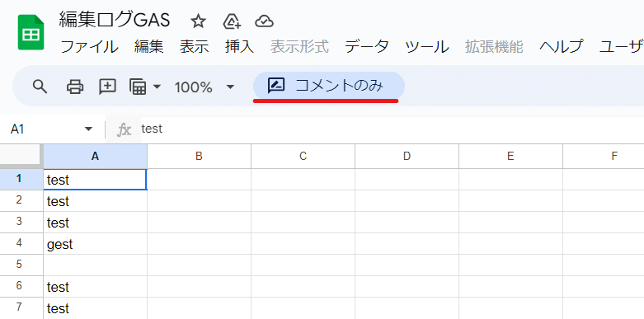Click cell A4 containing gest

point(96,244)
